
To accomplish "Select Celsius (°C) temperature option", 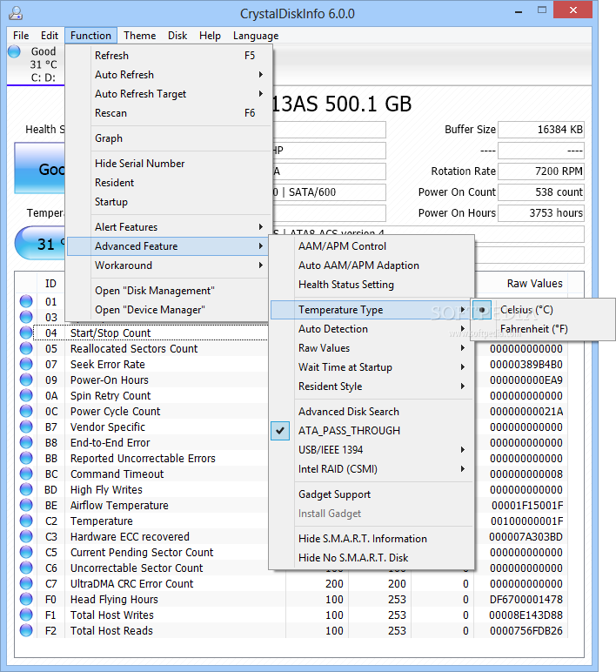I will click(542, 309).
